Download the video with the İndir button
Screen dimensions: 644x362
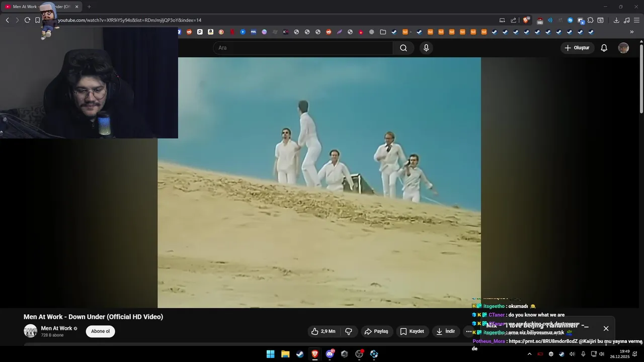[x=446, y=331]
